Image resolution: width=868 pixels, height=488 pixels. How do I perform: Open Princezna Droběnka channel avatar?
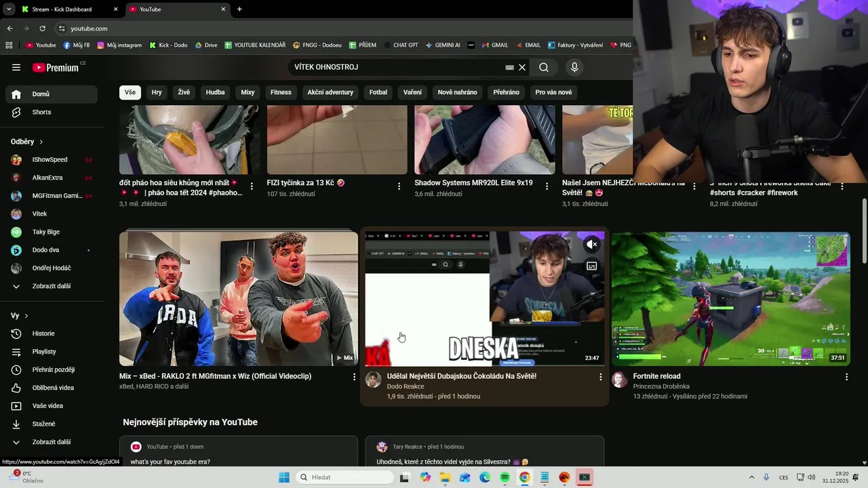point(620,380)
